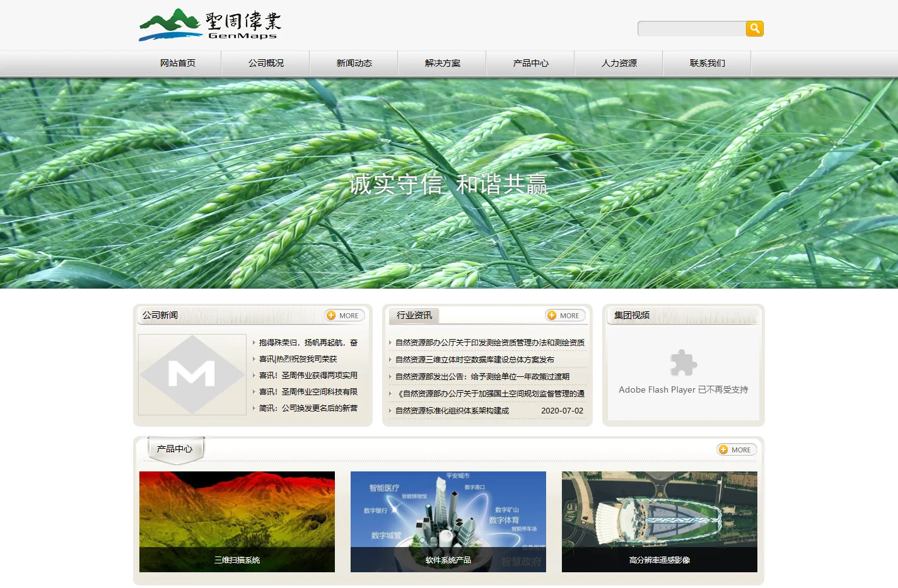Click MORE button in 行业资讯 panel
Screen dimensions: 898x588
[565, 315]
